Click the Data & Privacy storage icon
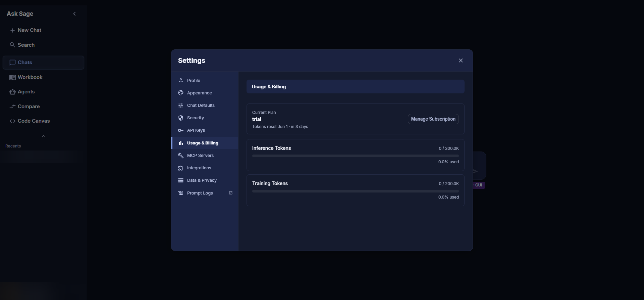Screen dimensions: 644x300 181,180
